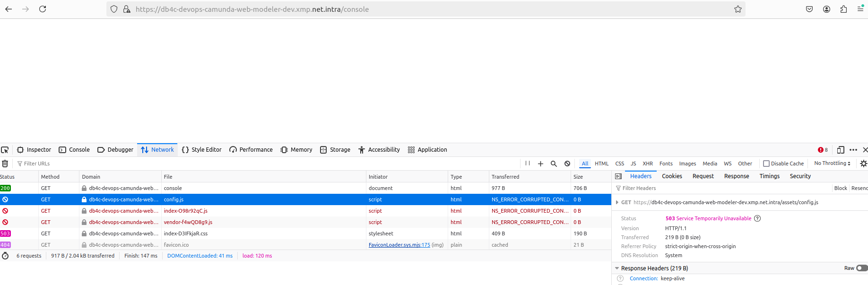Toggle Raw response headers switch
Viewport: 868px width, 285px height.
[x=862, y=268]
